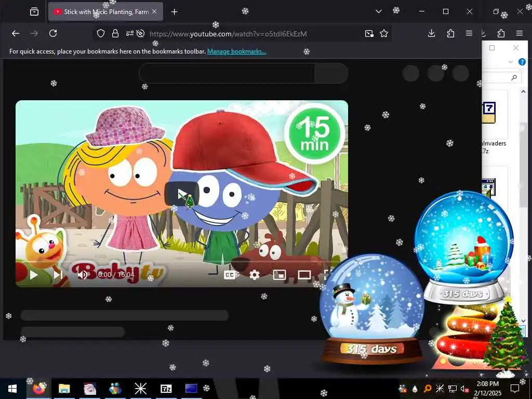532x399 pixels.
Task: Click the YouTube URL in address bar
Action: point(228,34)
